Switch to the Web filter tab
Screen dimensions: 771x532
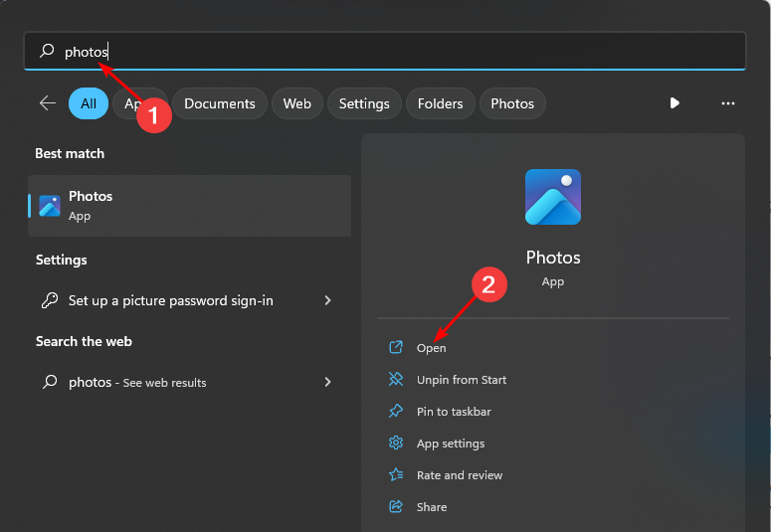coord(296,103)
